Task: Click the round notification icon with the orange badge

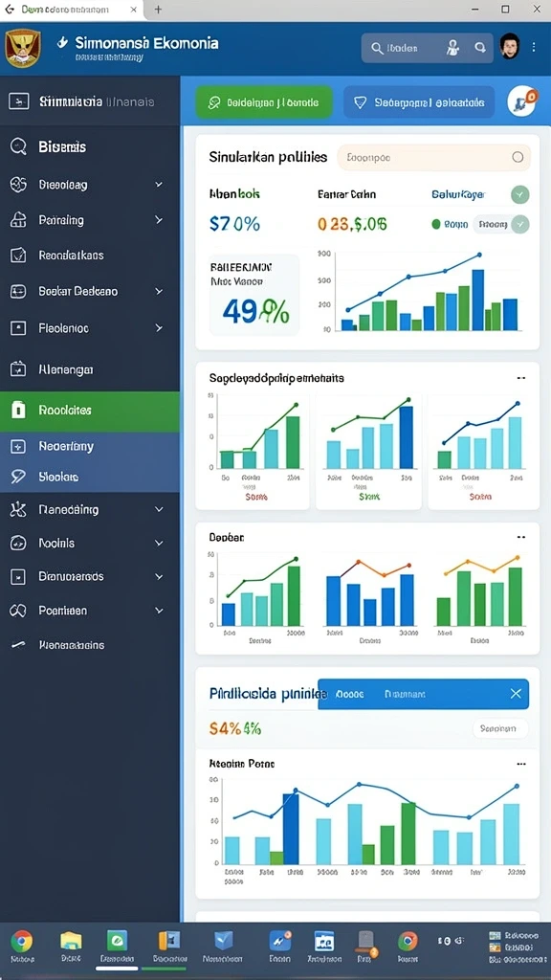Action: pyautogui.click(x=521, y=101)
